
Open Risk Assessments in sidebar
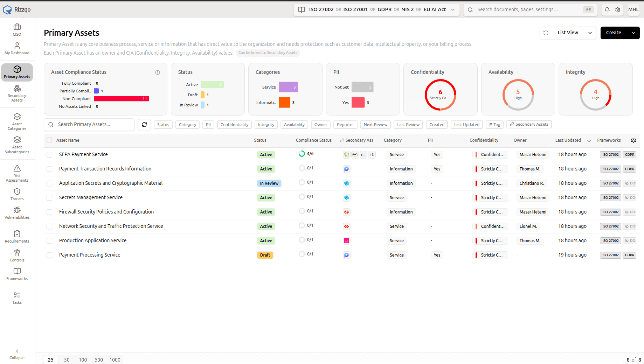(17, 174)
